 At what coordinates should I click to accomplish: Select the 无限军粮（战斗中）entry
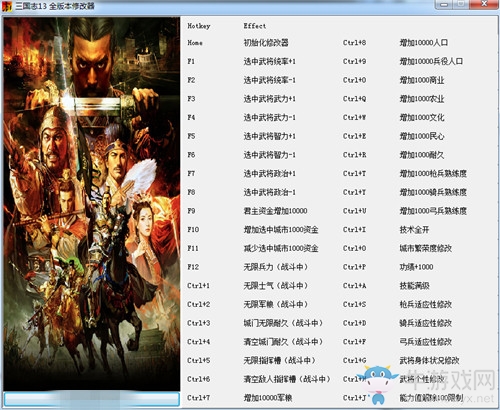point(276,304)
